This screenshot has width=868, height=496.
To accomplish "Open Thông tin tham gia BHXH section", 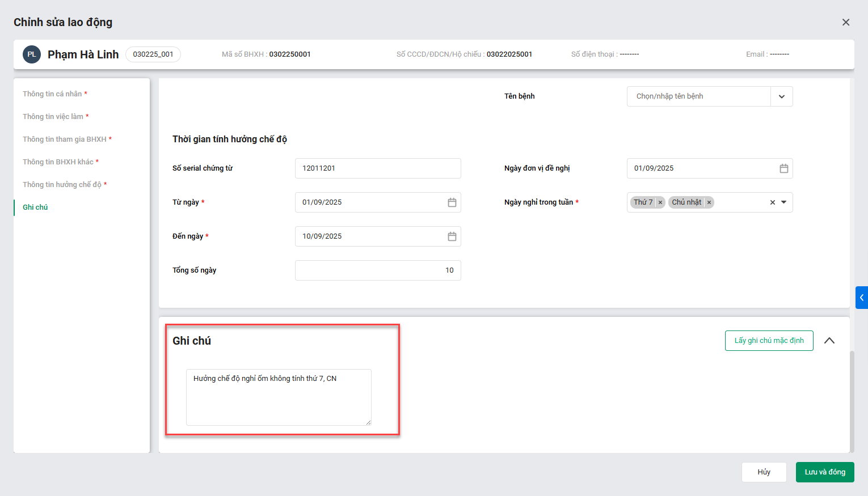I will click(64, 139).
